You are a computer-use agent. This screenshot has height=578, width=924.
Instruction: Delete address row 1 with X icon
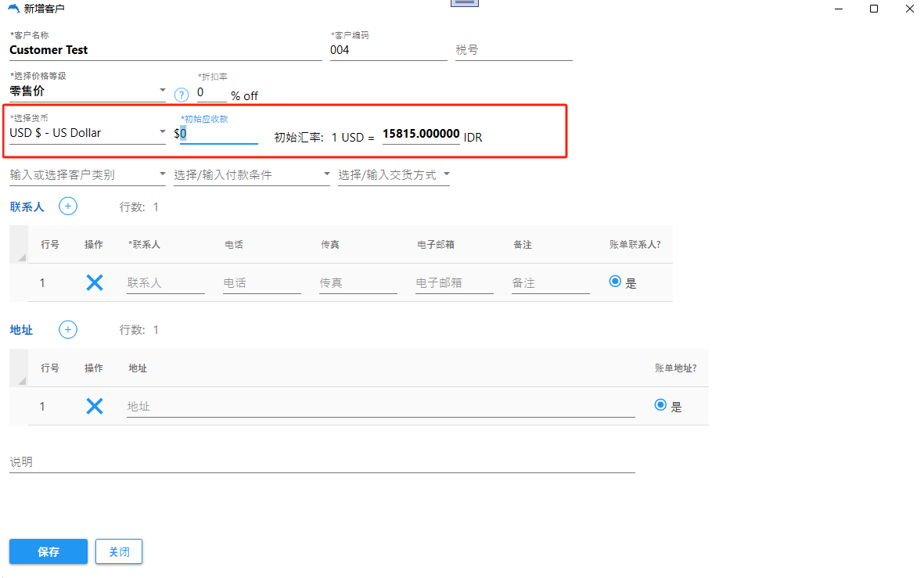(x=95, y=407)
